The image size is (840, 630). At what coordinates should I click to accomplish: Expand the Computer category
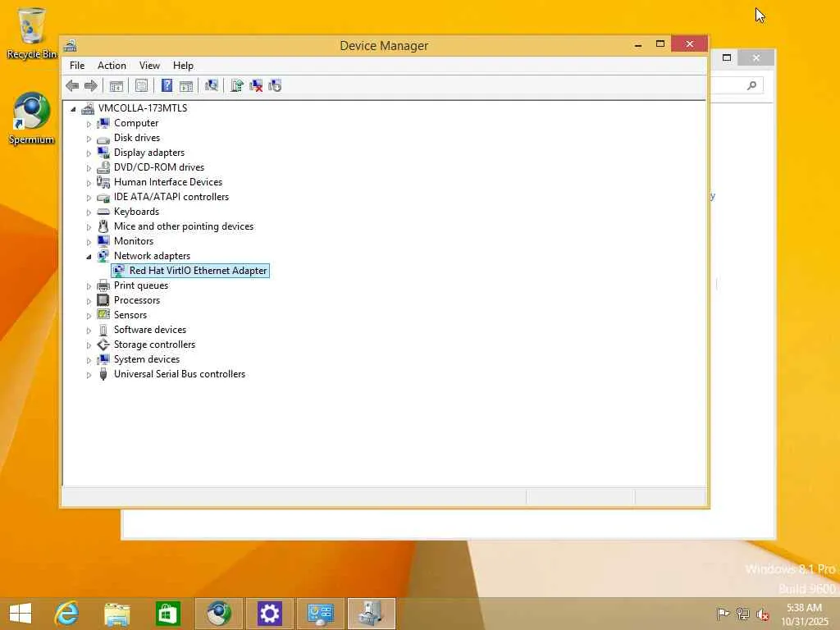tap(89, 124)
